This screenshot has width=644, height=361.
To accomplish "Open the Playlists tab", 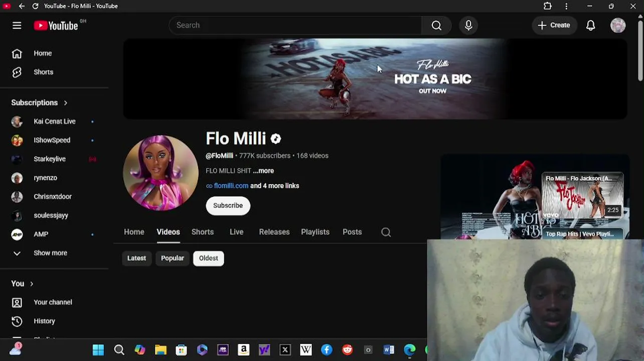I will point(315,232).
